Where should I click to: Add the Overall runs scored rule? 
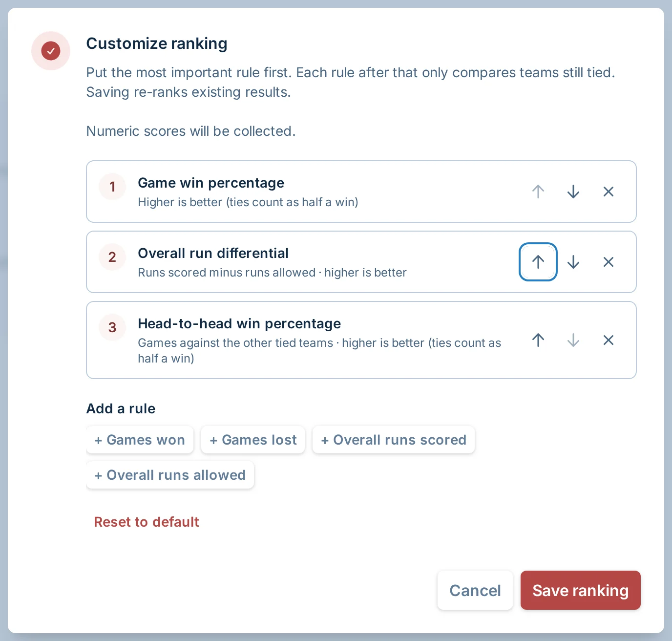click(394, 440)
